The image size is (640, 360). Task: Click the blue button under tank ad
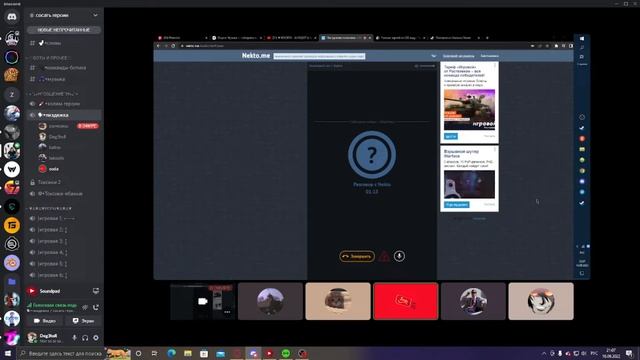pos(451,136)
